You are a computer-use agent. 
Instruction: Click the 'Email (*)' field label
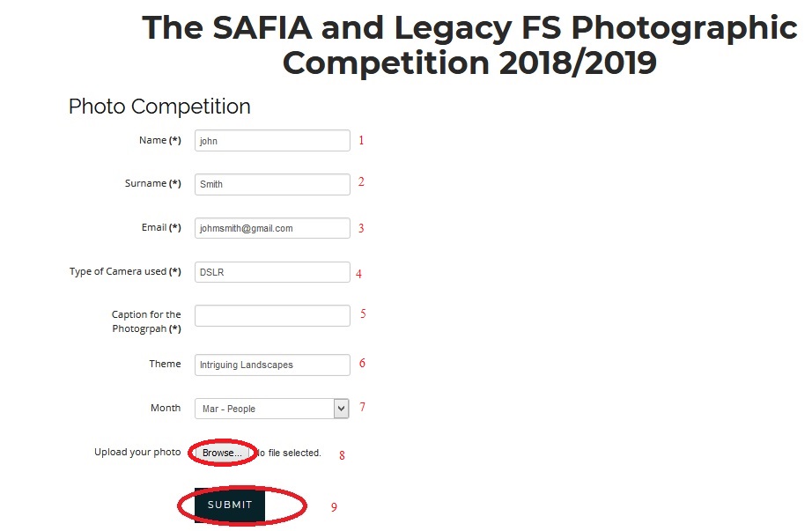(x=161, y=227)
